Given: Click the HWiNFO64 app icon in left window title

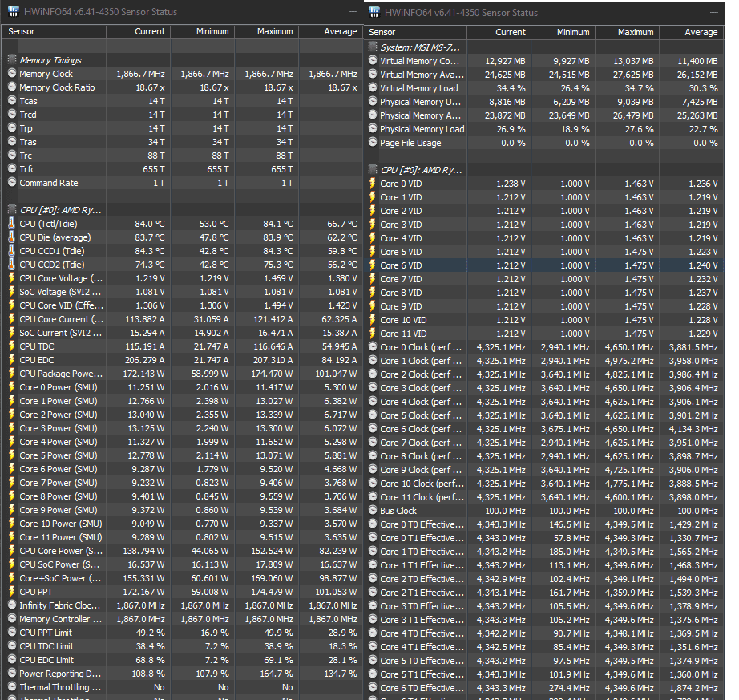Looking at the screenshot, I should pyautogui.click(x=14, y=11).
